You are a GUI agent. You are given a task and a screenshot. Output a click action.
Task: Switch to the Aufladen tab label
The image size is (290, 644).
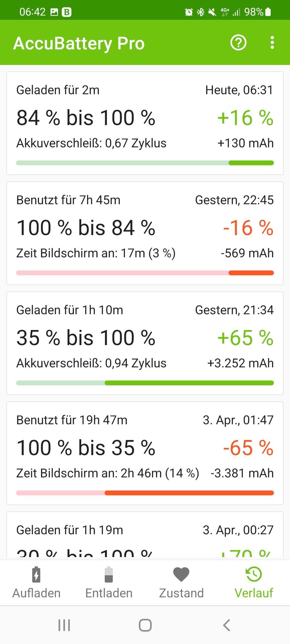(x=36, y=593)
